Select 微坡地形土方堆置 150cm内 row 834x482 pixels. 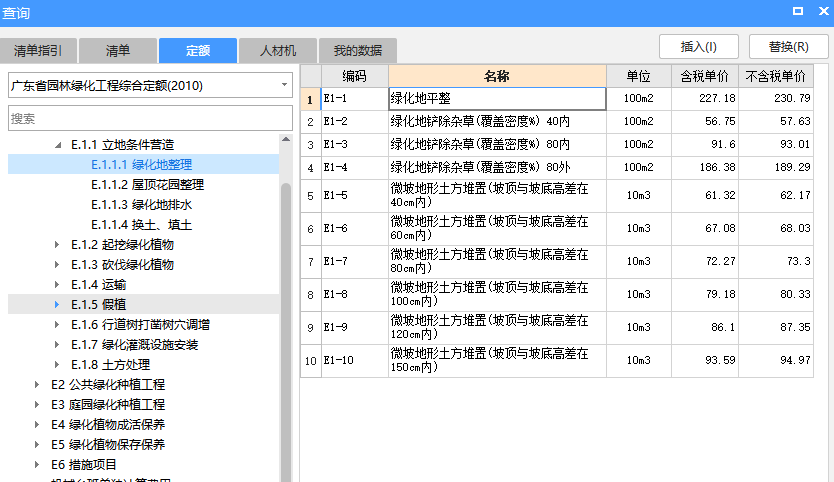[x=557, y=361]
